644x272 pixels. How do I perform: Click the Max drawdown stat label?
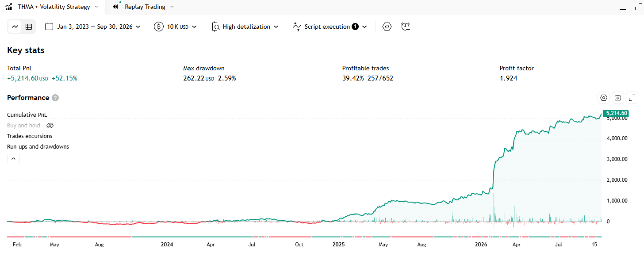tap(204, 68)
